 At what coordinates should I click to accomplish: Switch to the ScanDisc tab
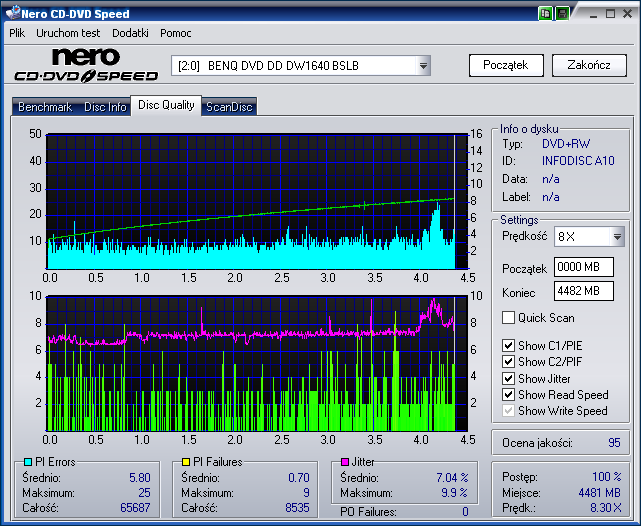click(229, 107)
